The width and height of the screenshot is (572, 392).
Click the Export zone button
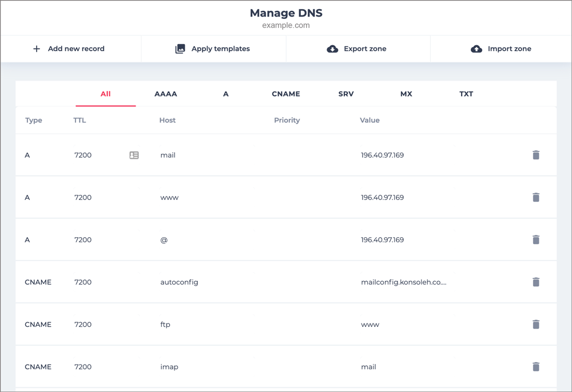coord(357,49)
